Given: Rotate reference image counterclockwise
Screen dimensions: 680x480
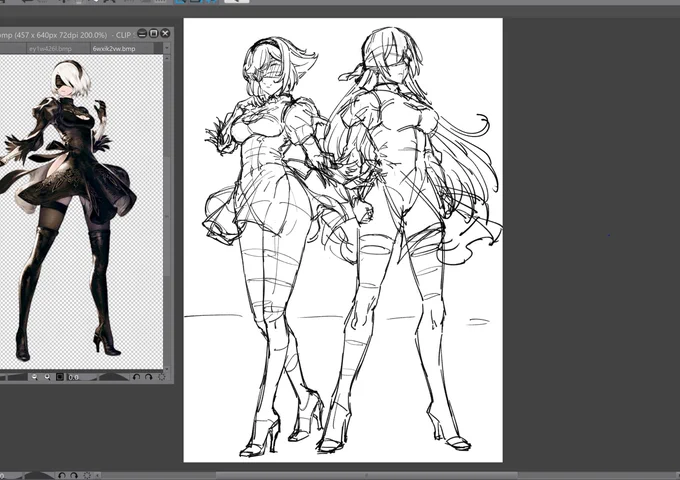Looking at the screenshot, I should pyautogui.click(x=136, y=377).
